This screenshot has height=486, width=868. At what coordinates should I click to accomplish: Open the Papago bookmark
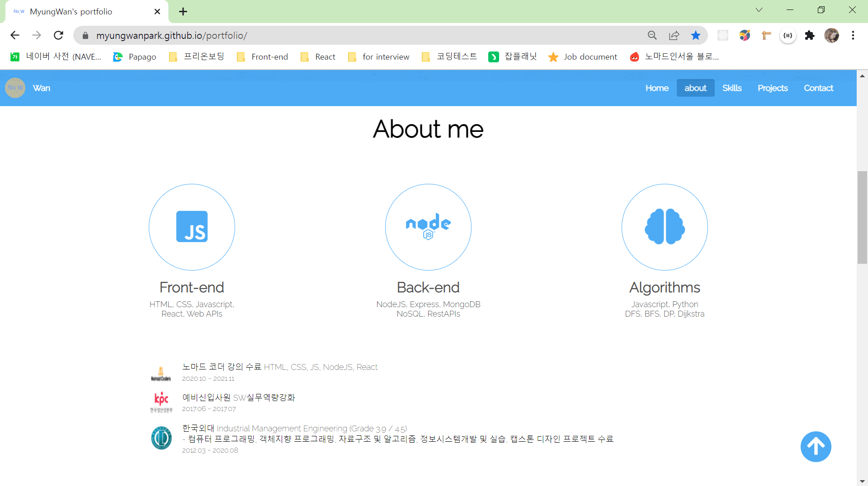[x=135, y=56]
